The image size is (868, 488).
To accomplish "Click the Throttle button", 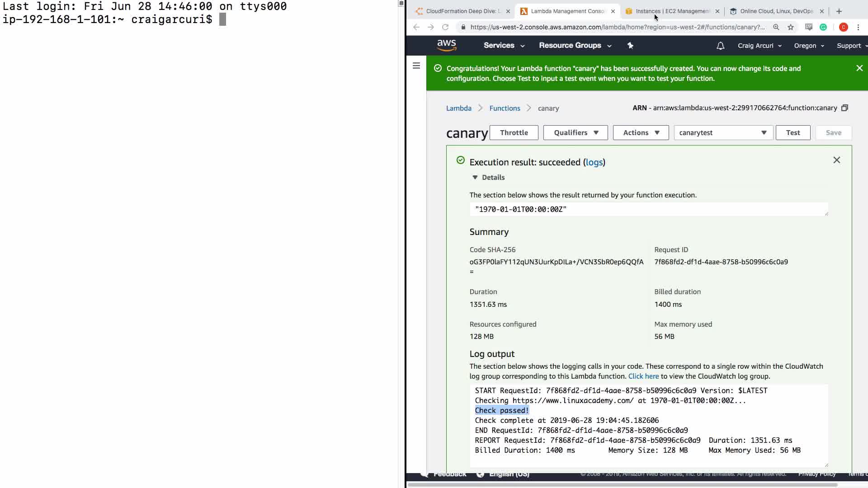I will 514,133.
